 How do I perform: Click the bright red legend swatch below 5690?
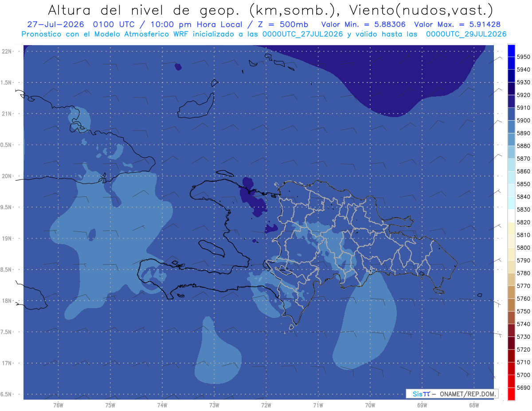click(511, 394)
